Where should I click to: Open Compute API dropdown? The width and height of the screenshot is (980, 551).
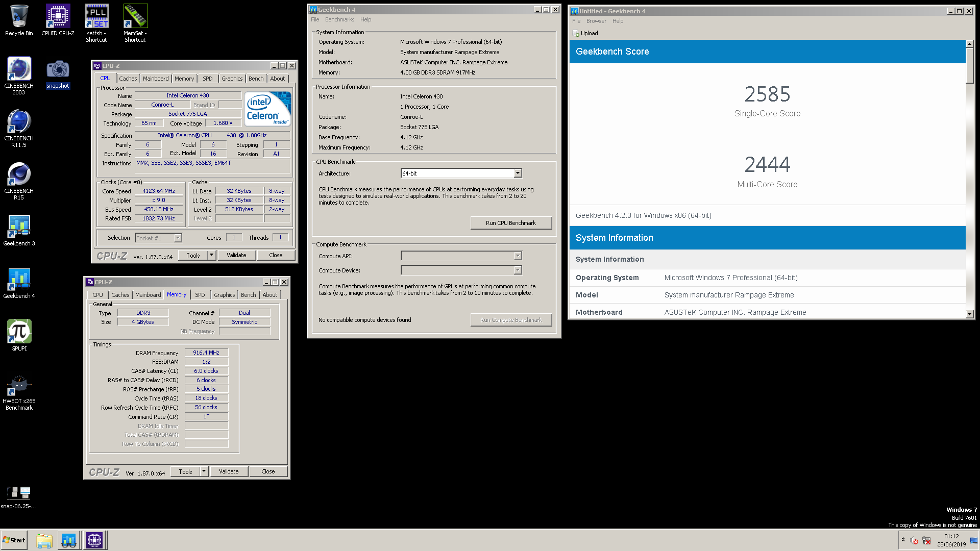518,256
